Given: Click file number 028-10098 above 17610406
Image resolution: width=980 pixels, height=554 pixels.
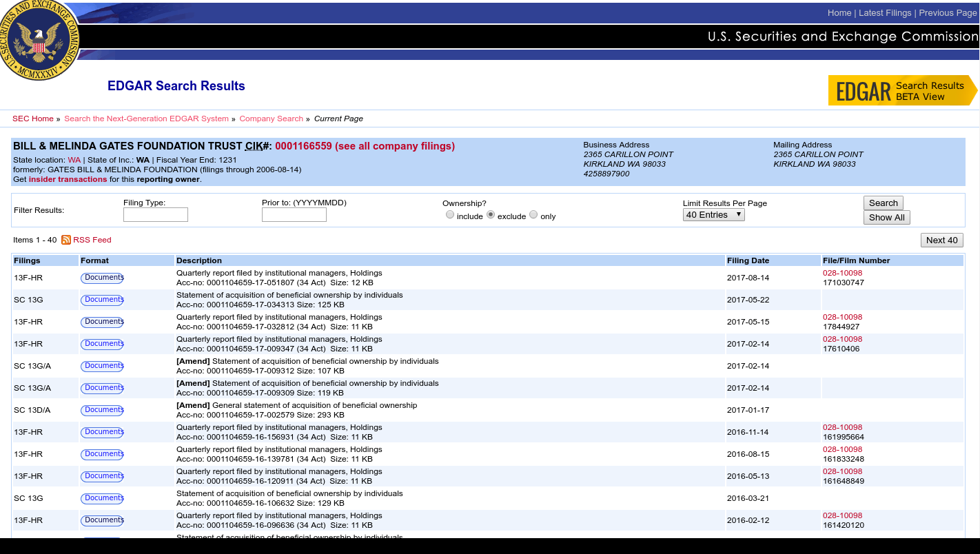Looking at the screenshot, I should [842, 339].
